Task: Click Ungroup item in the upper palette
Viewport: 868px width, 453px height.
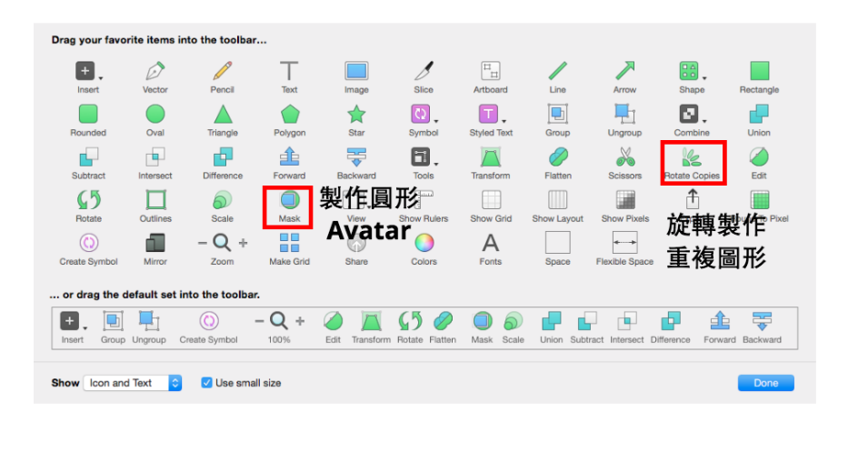Action: point(624,121)
